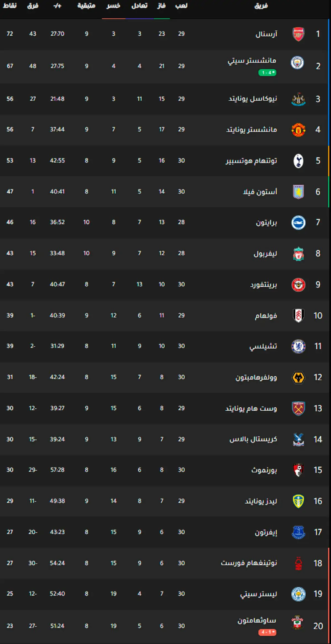This screenshot has width=331, height=644.
Task: Sort table by نقاط column header
Action: [x=10, y=6]
